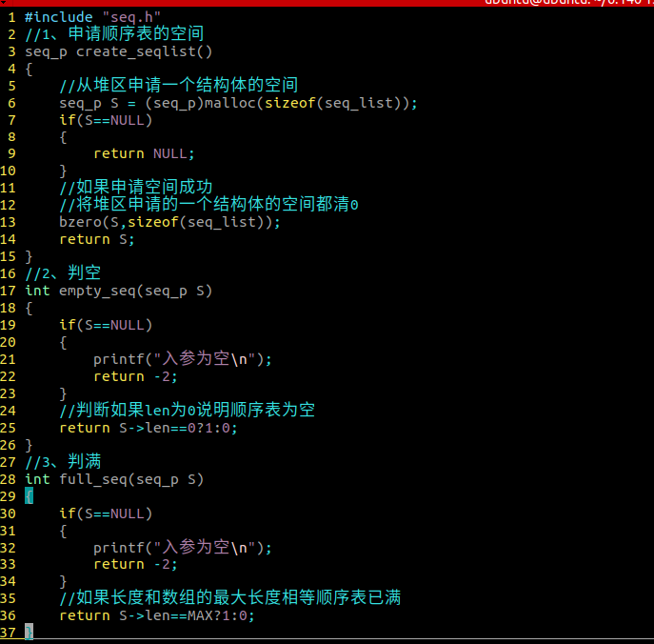Click the comment //如果申请空间成功
654x644 pixels.
(136, 188)
